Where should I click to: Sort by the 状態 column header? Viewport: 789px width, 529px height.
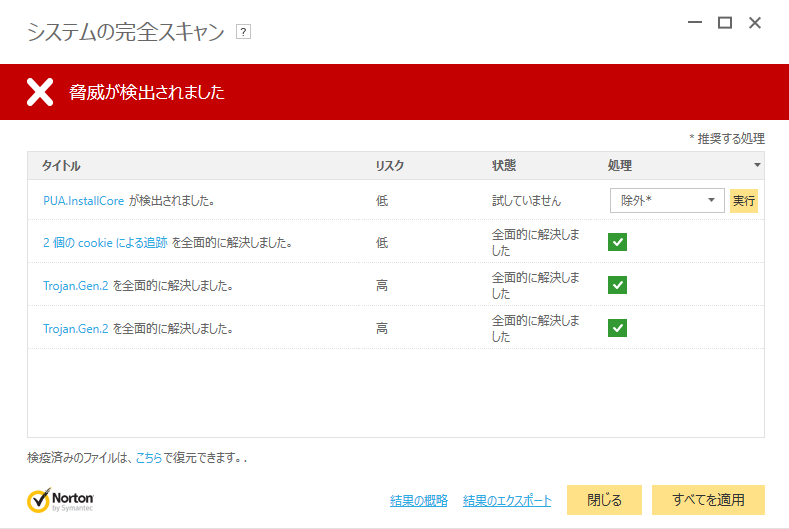[504, 166]
